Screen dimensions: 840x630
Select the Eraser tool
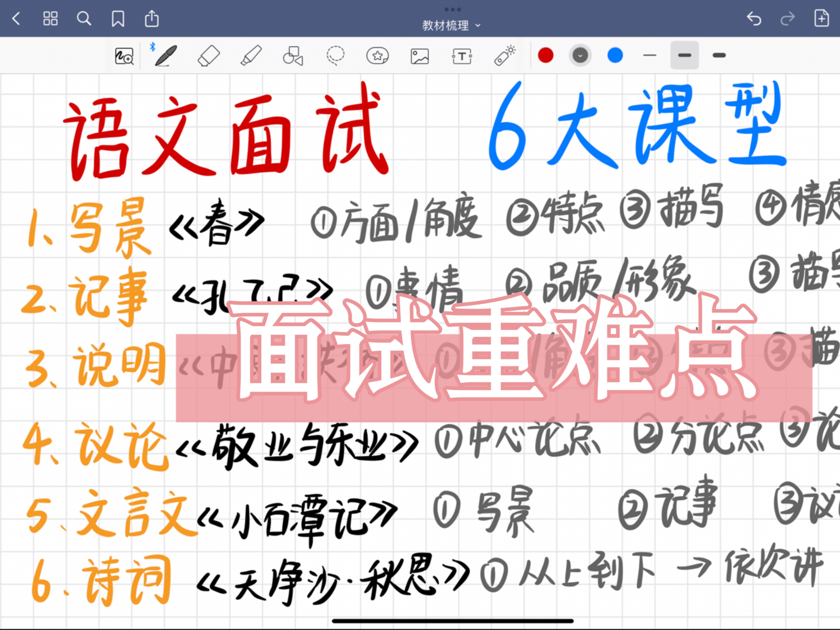point(208,56)
